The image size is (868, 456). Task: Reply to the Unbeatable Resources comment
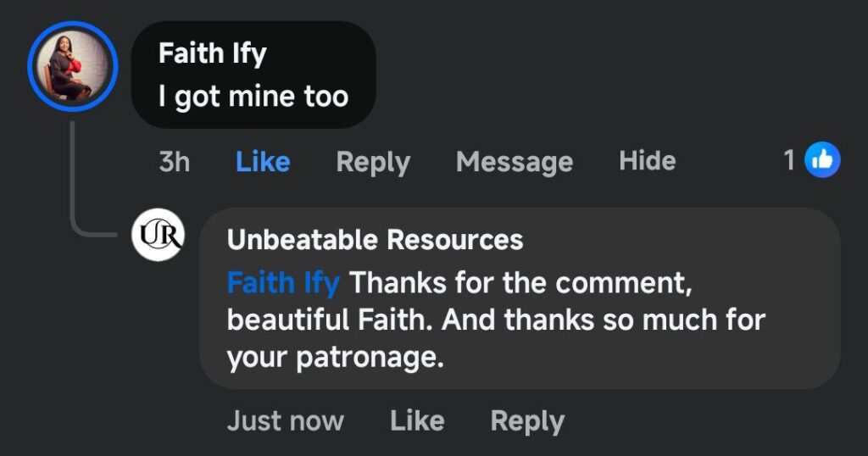tap(527, 420)
